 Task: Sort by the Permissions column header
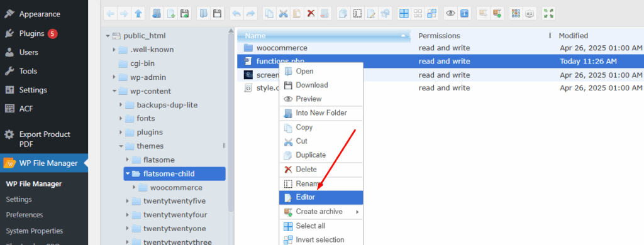(x=481, y=36)
